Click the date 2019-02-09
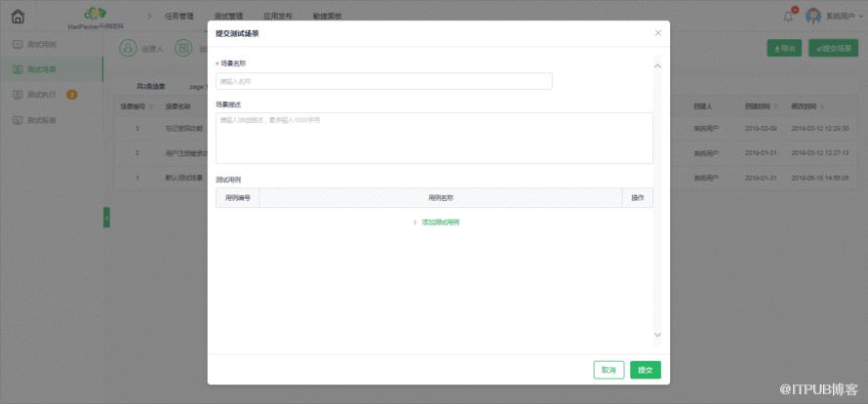868x404 pixels. coord(761,129)
